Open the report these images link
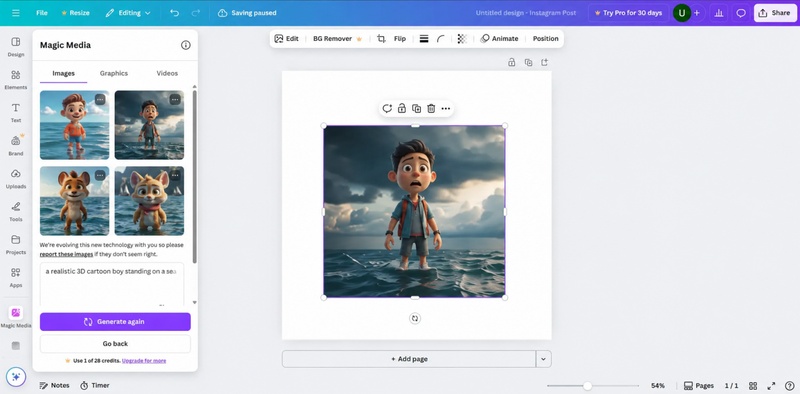 pyautogui.click(x=66, y=254)
